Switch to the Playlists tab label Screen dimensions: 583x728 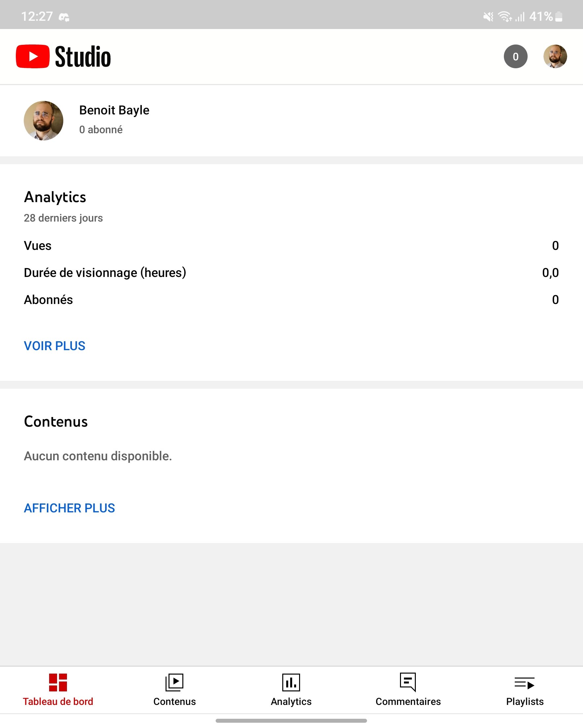pyautogui.click(x=525, y=702)
